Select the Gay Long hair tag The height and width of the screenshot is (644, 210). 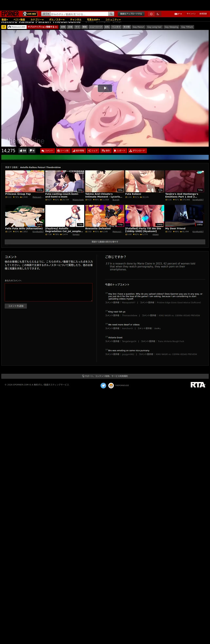point(154,27)
